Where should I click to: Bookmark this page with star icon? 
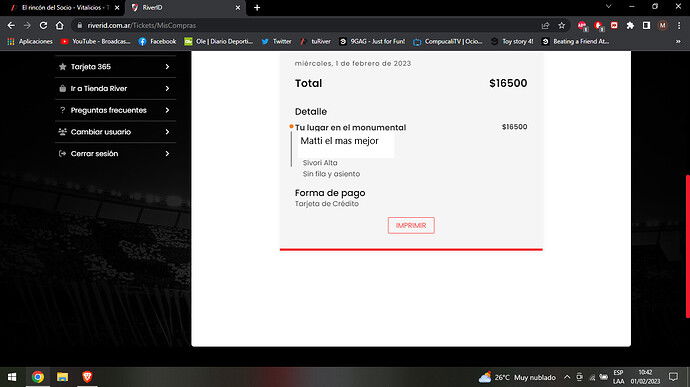(562, 26)
